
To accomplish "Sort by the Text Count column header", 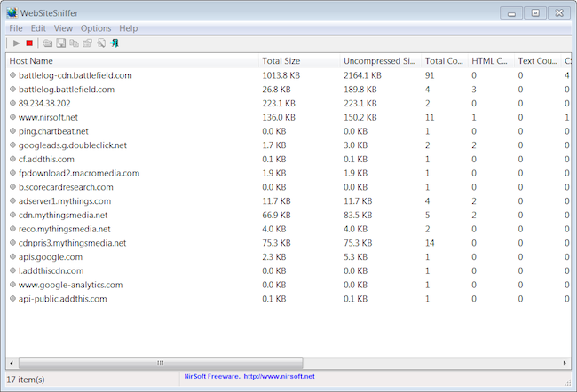I will [538, 60].
